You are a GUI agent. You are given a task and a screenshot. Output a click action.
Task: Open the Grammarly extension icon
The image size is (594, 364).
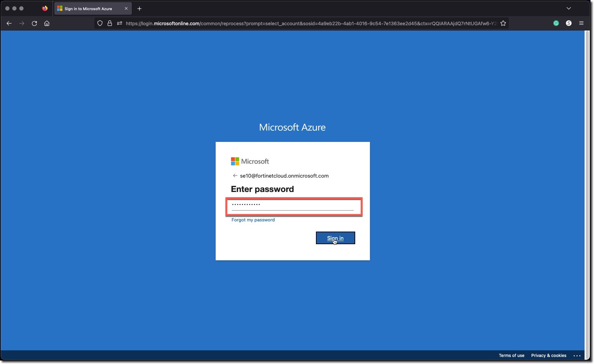point(556,23)
